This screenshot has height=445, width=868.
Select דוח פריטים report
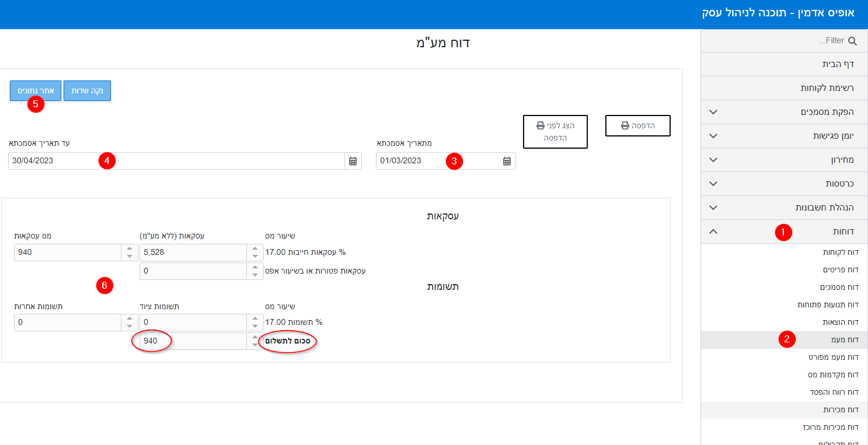784,270
